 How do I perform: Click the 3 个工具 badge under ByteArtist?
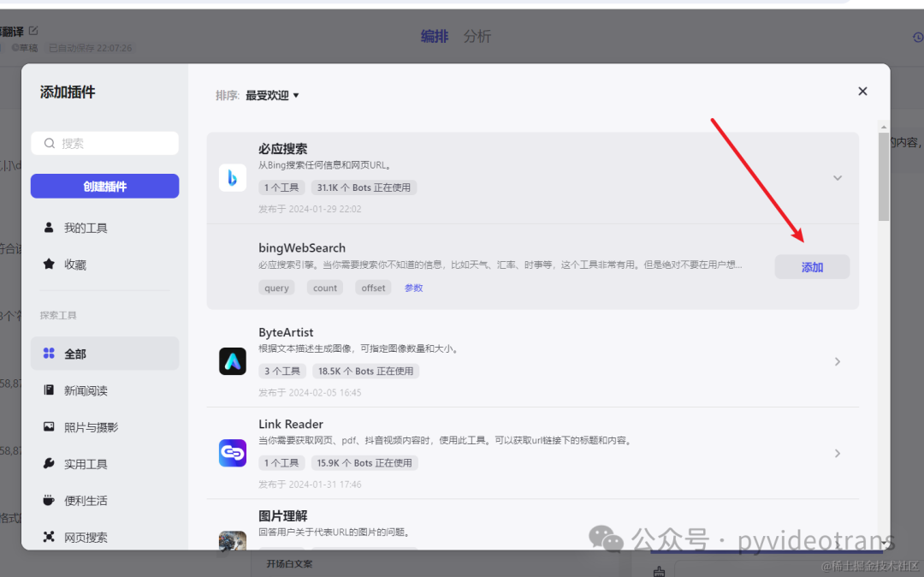pos(281,371)
